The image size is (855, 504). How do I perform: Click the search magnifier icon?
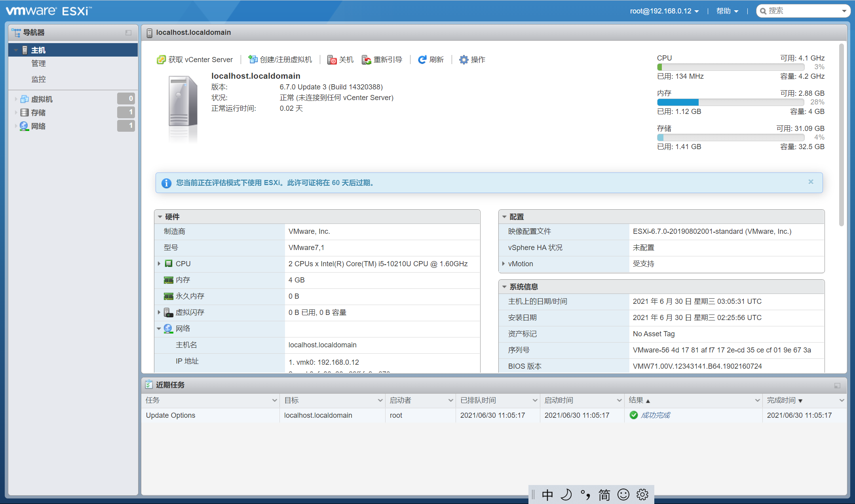click(x=762, y=11)
